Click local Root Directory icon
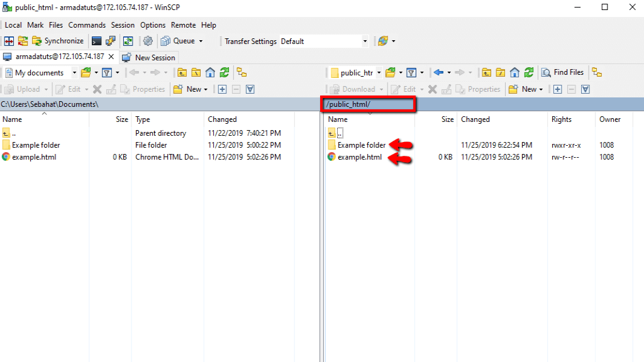Image resolution: width=644 pixels, height=362 pixels. coord(196,73)
